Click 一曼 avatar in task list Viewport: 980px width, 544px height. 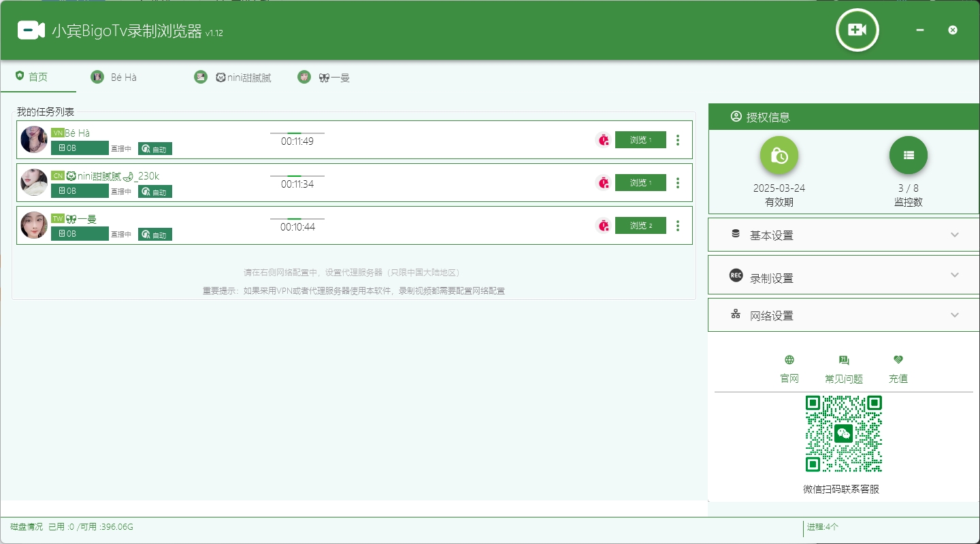(x=34, y=225)
